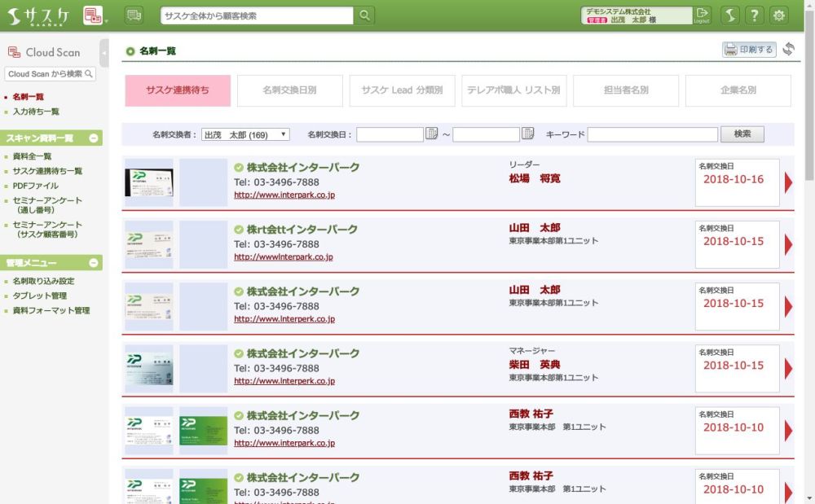Click the デモシステム株式会社 user info box
The width and height of the screenshot is (815, 504).
coord(637,15)
